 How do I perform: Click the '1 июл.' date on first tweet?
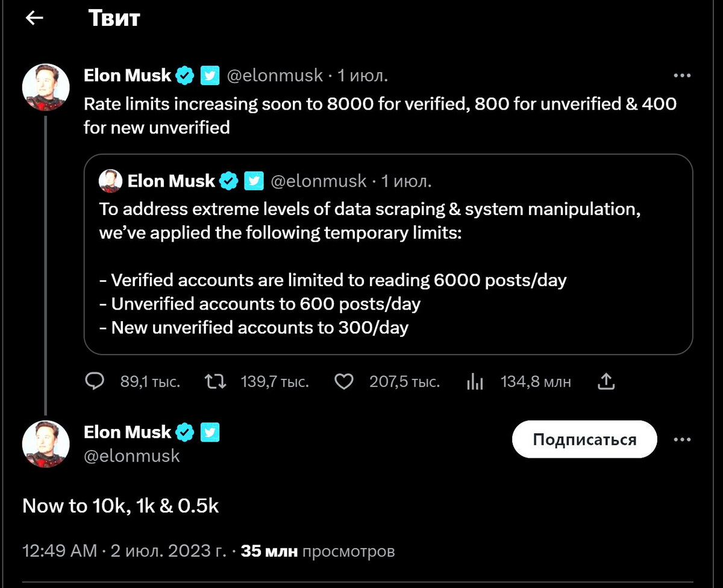click(362, 76)
